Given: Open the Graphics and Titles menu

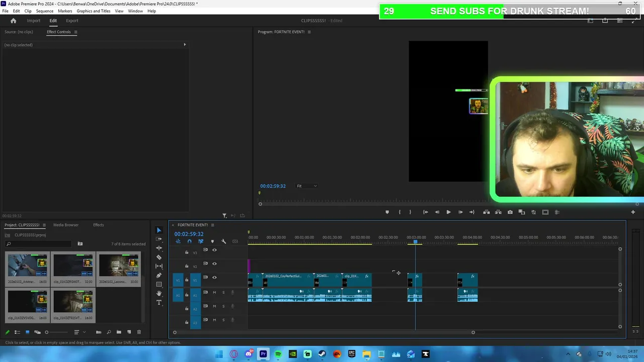Looking at the screenshot, I should (94, 11).
